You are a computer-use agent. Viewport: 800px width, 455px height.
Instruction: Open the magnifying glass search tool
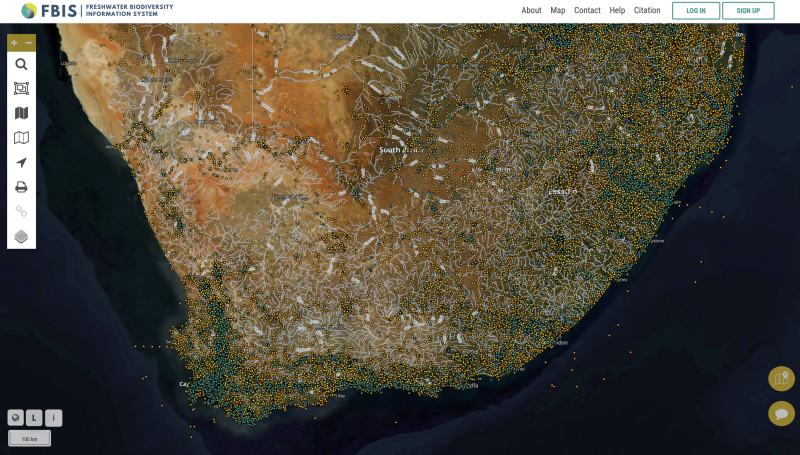pyautogui.click(x=21, y=65)
